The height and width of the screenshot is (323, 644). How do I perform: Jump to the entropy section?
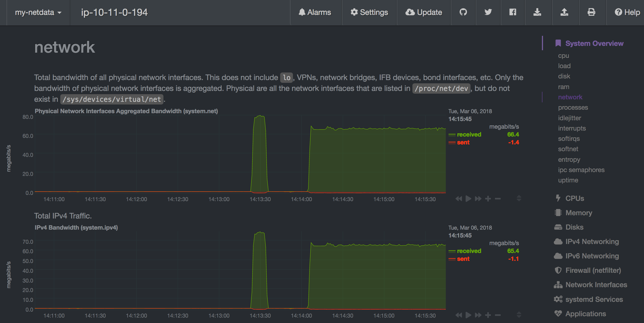point(569,160)
